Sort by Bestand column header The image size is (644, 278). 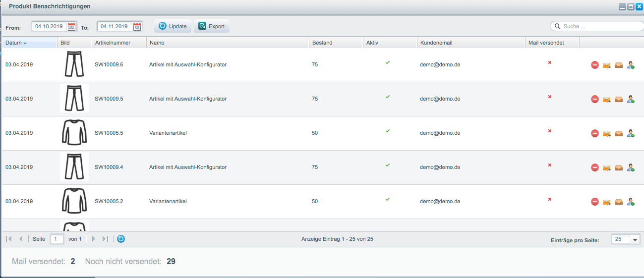click(336, 43)
